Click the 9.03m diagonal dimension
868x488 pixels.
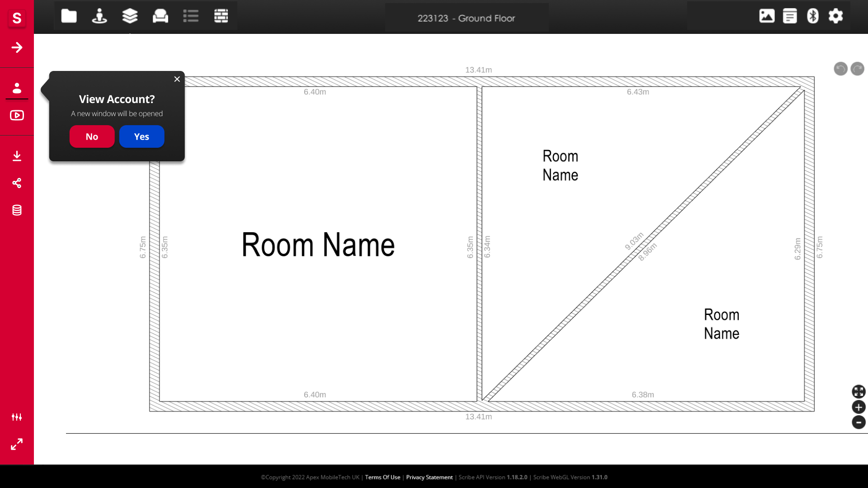[x=634, y=241]
